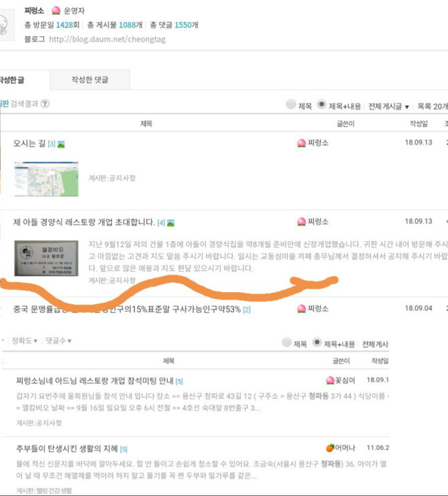The width and height of the screenshot is (448, 496).
Task: Click the help question mark icon beside 검색결과
Action: click(x=45, y=104)
